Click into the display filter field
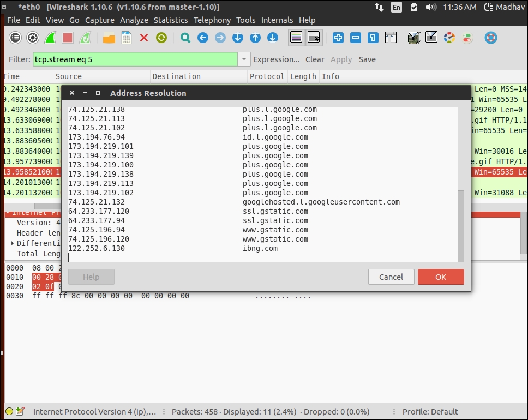This screenshot has width=528, height=420. pyautogui.click(x=135, y=59)
